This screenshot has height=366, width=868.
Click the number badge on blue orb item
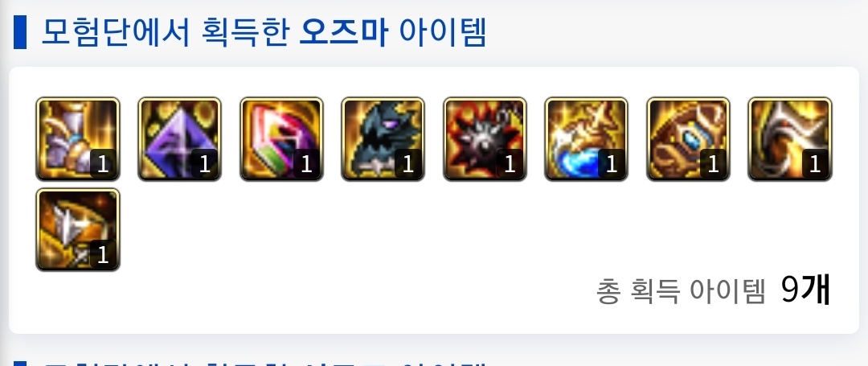611,164
